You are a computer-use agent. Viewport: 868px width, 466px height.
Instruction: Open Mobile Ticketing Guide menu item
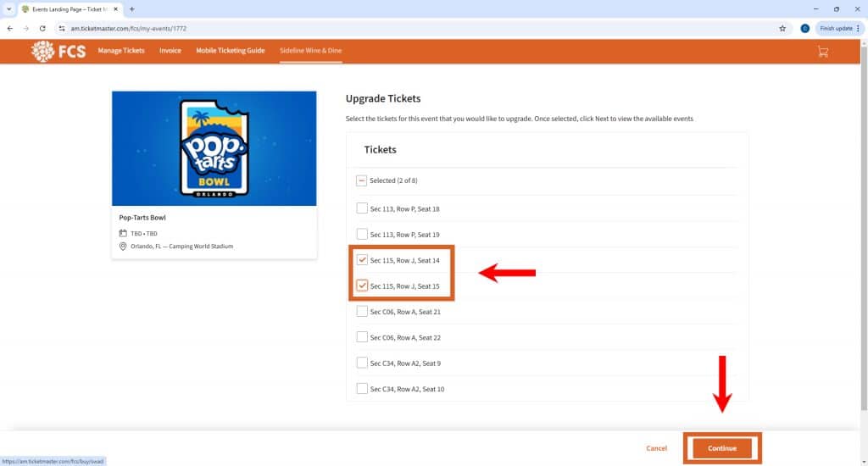click(x=231, y=50)
